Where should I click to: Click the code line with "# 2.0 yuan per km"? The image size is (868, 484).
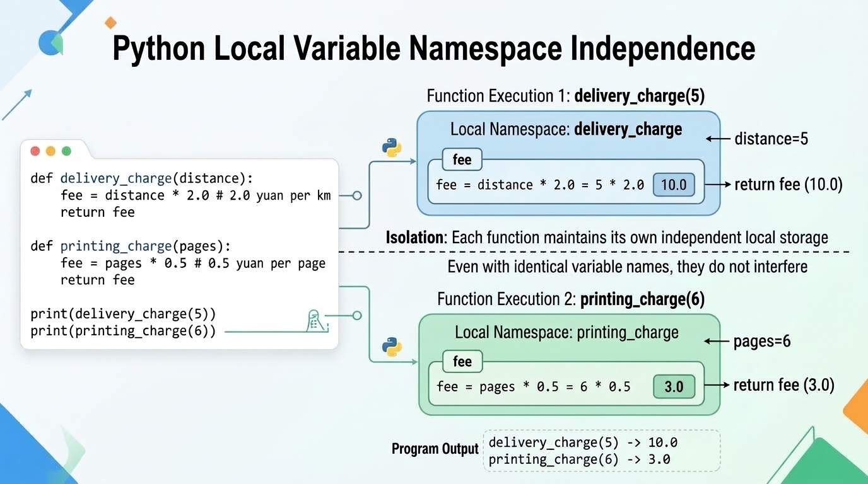point(196,195)
